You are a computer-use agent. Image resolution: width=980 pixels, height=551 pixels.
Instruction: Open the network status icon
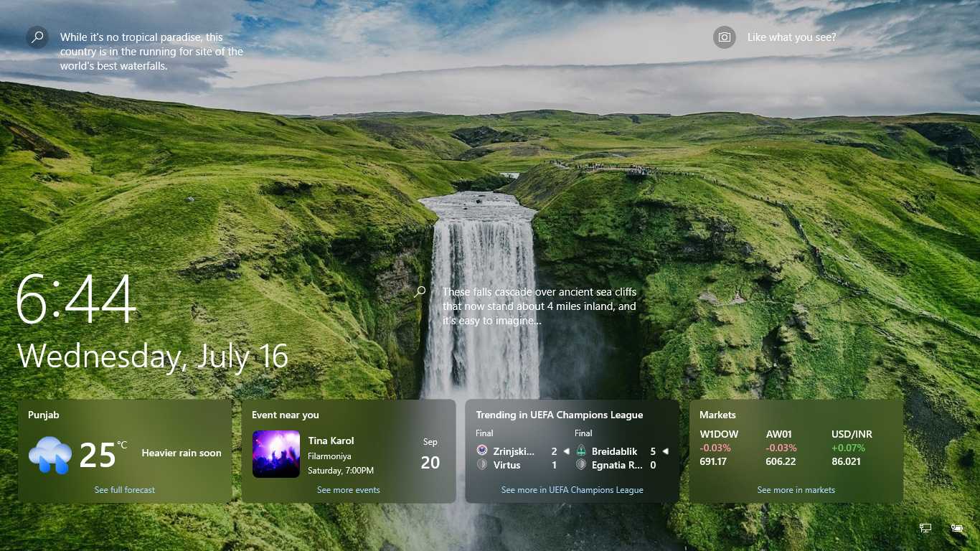(x=925, y=528)
